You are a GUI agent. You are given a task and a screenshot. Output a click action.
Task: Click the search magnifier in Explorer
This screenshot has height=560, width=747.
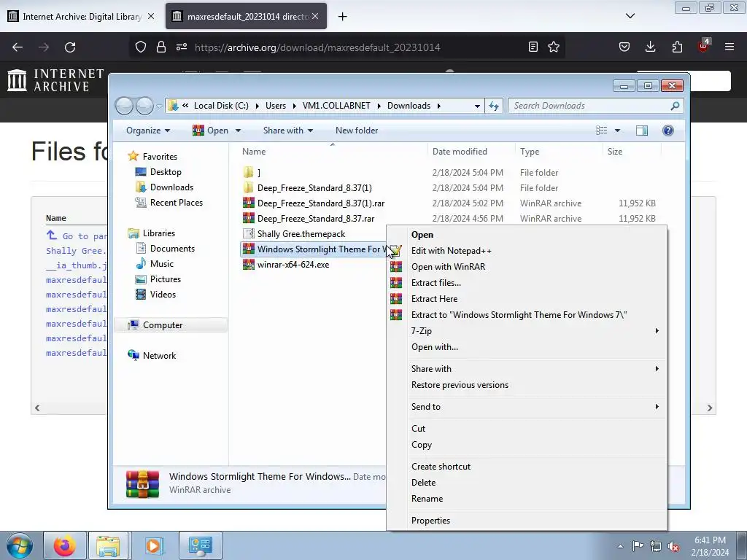(x=675, y=106)
